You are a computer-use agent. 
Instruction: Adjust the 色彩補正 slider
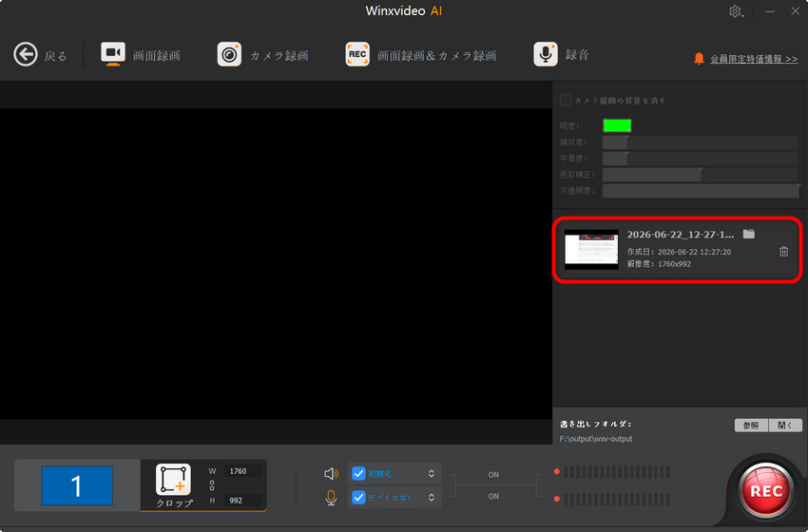click(701, 175)
